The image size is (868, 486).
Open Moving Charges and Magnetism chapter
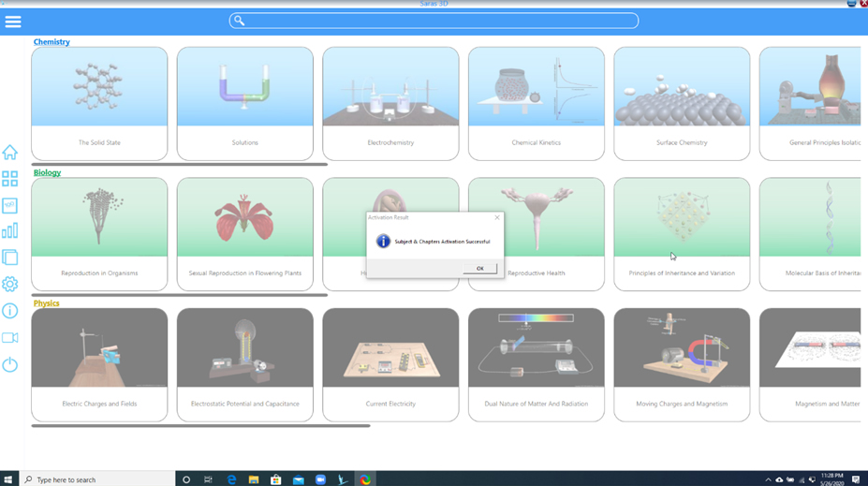click(x=682, y=365)
